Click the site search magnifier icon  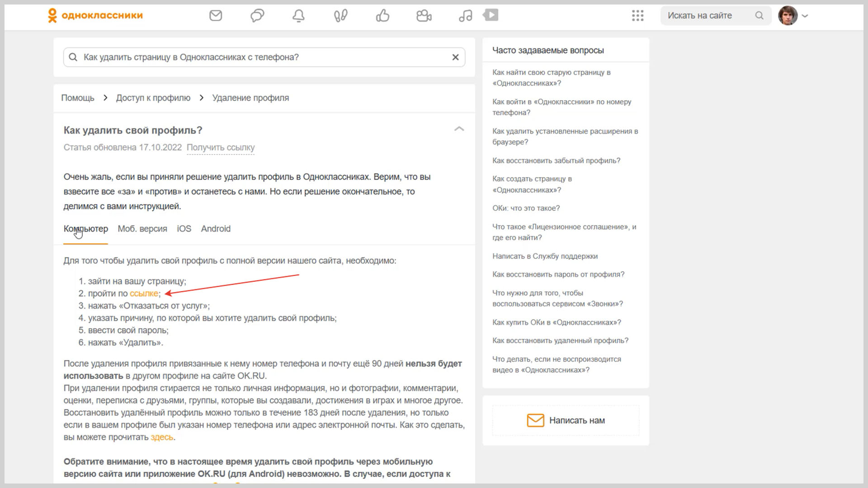coord(759,16)
